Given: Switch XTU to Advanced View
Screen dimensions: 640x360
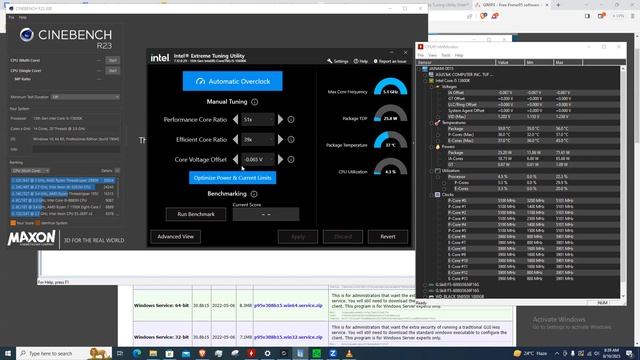Looking at the screenshot, I should [176, 236].
